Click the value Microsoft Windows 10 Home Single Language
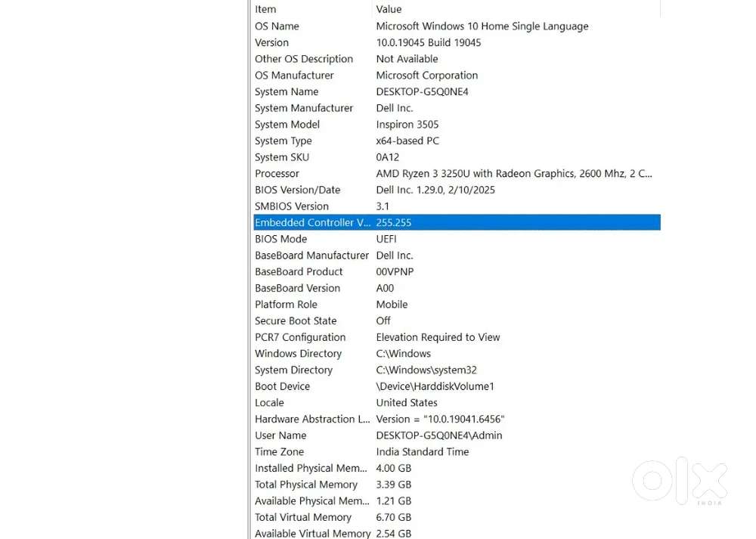This screenshot has height=539, width=756. point(482,26)
